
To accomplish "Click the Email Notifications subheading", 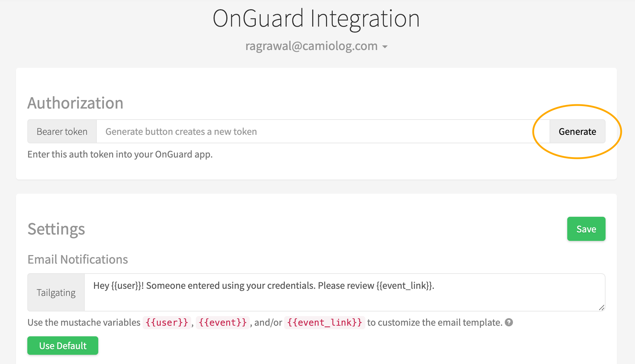I will click(78, 259).
